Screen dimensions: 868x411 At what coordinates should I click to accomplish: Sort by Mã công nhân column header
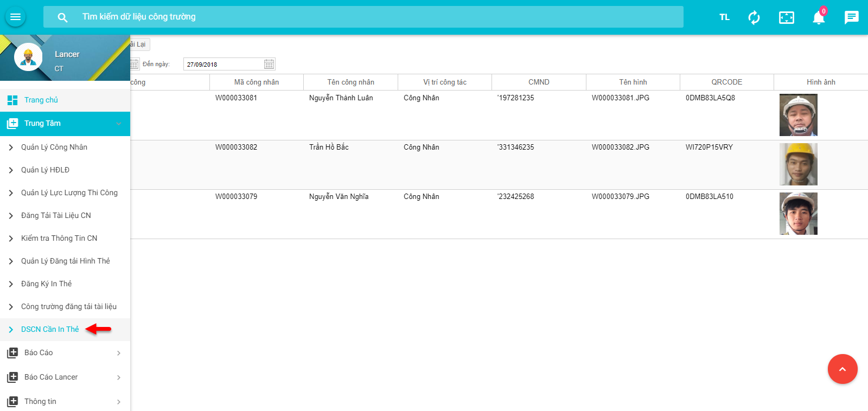(256, 82)
